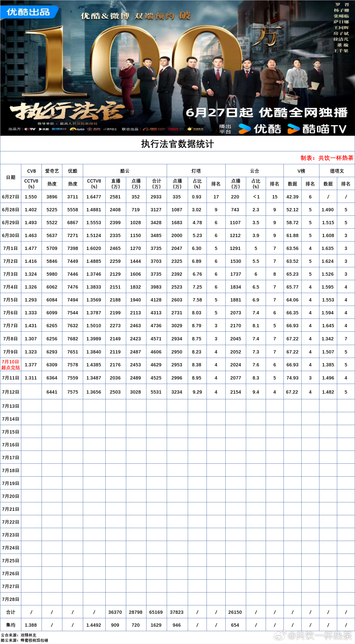The width and height of the screenshot is (355, 644).
Task: Select the 7月12日 date cell
Action: pyautogui.click(x=11, y=392)
